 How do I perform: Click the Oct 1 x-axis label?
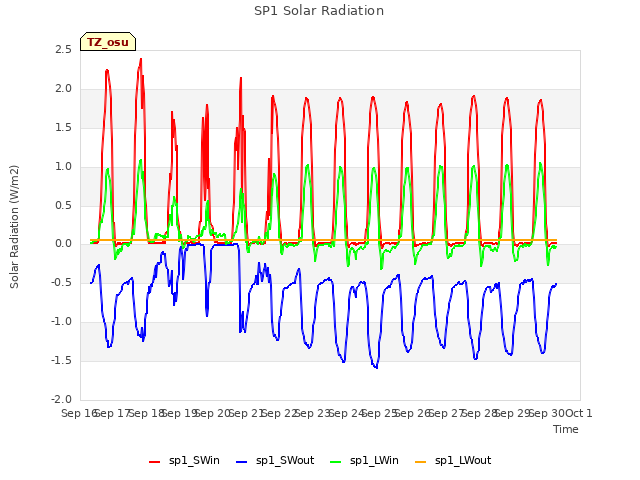point(579,413)
